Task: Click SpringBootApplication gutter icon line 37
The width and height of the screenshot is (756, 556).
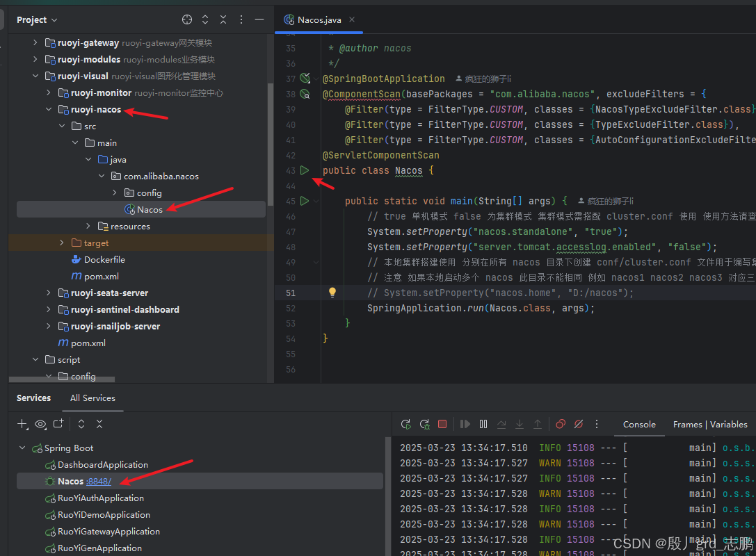Action: [305, 78]
